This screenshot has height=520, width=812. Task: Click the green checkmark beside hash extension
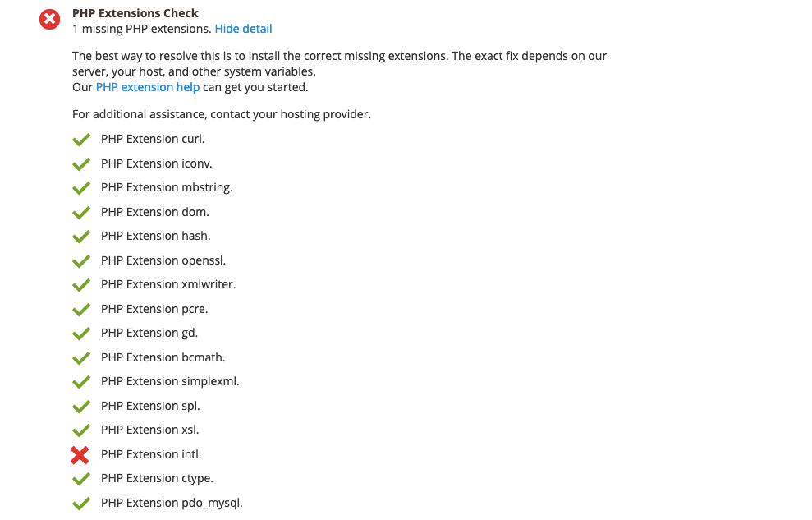pyautogui.click(x=81, y=237)
